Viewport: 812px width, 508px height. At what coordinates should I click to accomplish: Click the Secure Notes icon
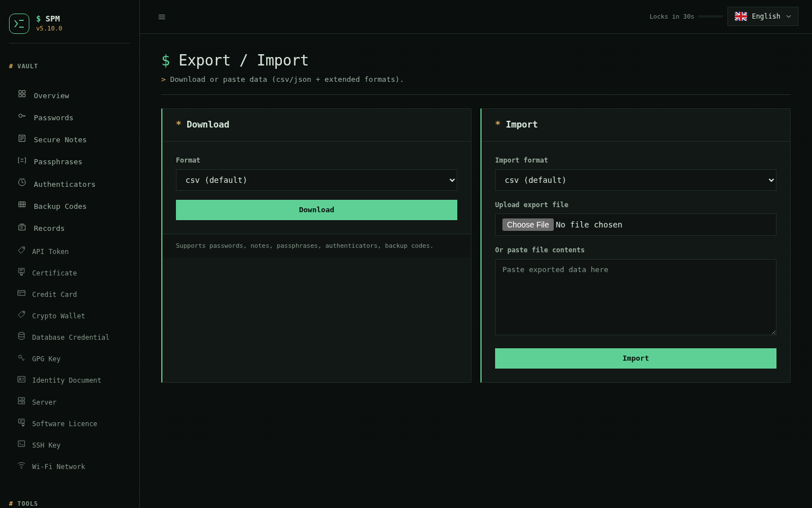tap(22, 138)
